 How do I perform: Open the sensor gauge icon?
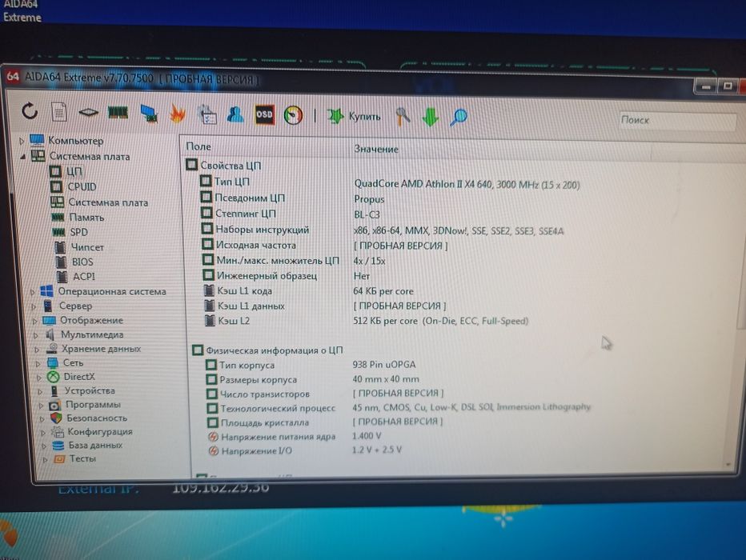293,115
